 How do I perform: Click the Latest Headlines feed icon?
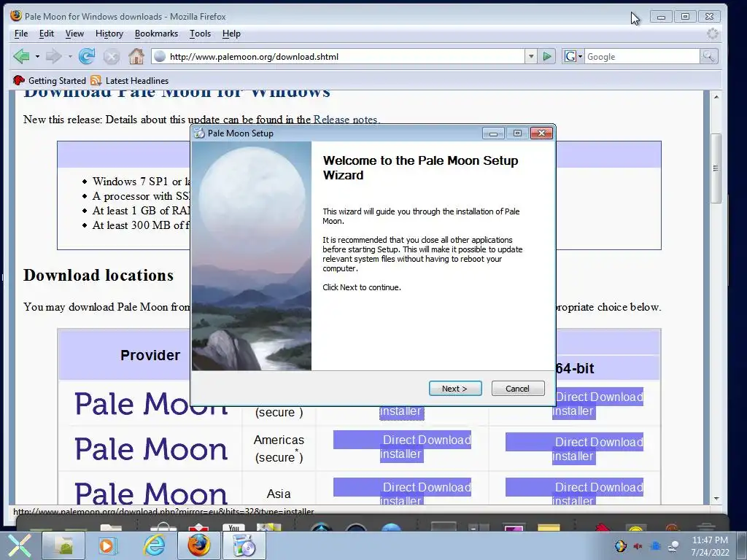click(x=96, y=80)
